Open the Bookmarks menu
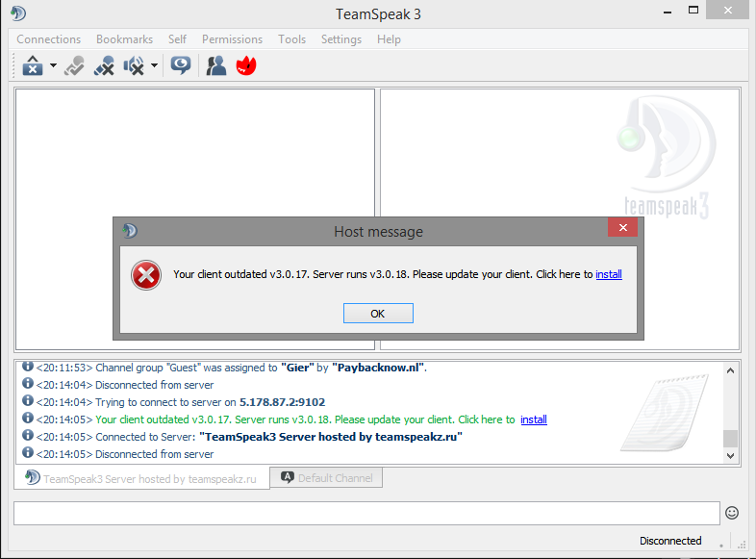The image size is (756, 559). (124, 39)
